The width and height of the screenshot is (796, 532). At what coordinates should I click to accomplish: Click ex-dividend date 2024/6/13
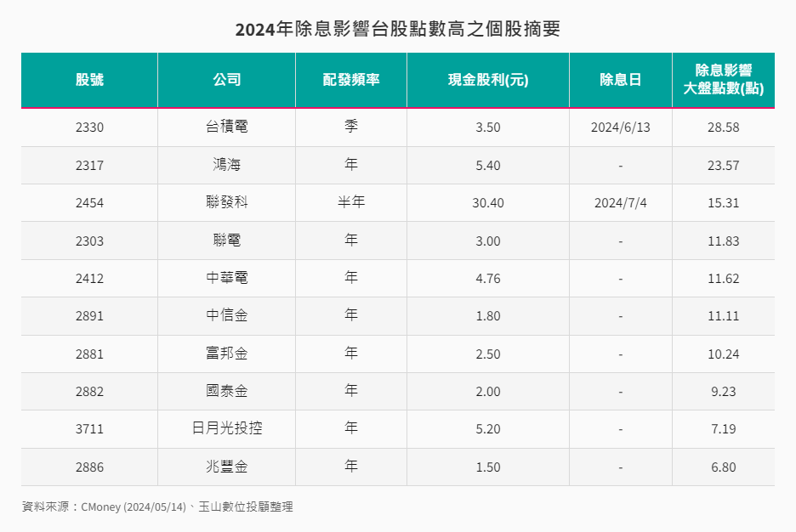[620, 127]
